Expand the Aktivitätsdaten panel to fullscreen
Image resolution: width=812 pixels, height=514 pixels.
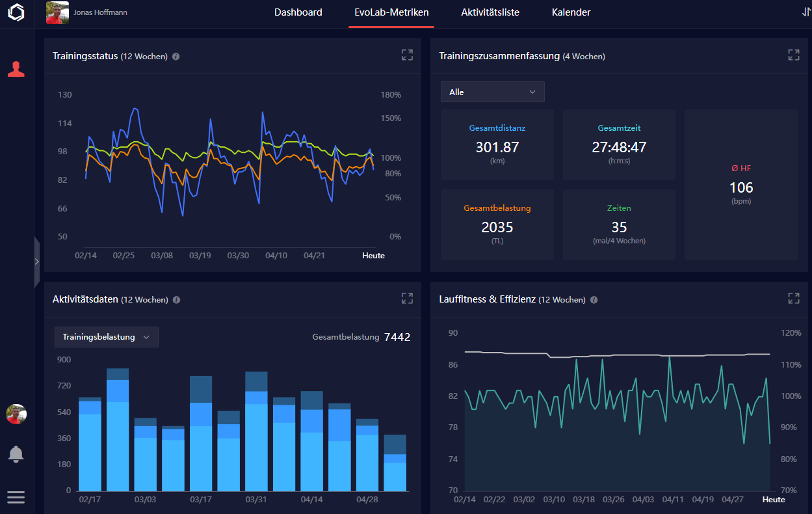[x=407, y=299]
